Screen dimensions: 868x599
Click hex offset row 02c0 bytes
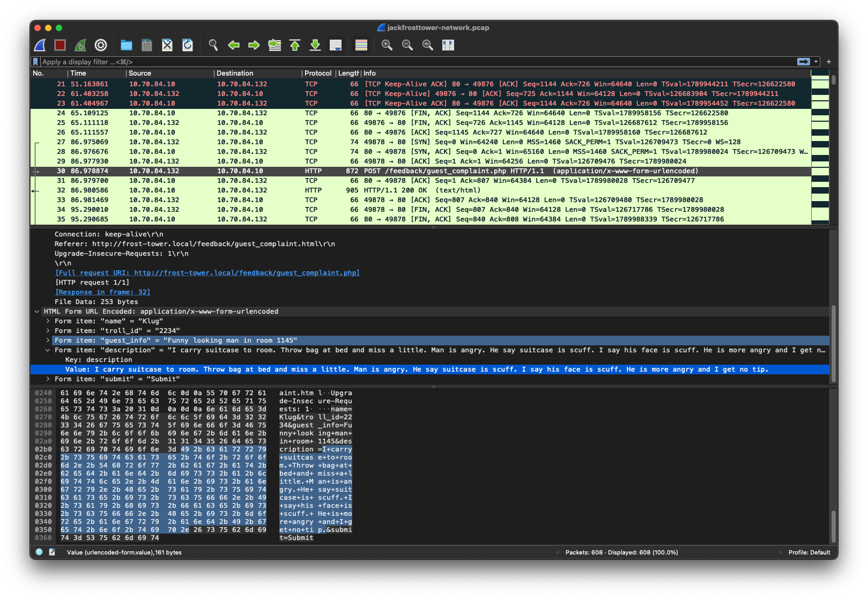click(163, 457)
